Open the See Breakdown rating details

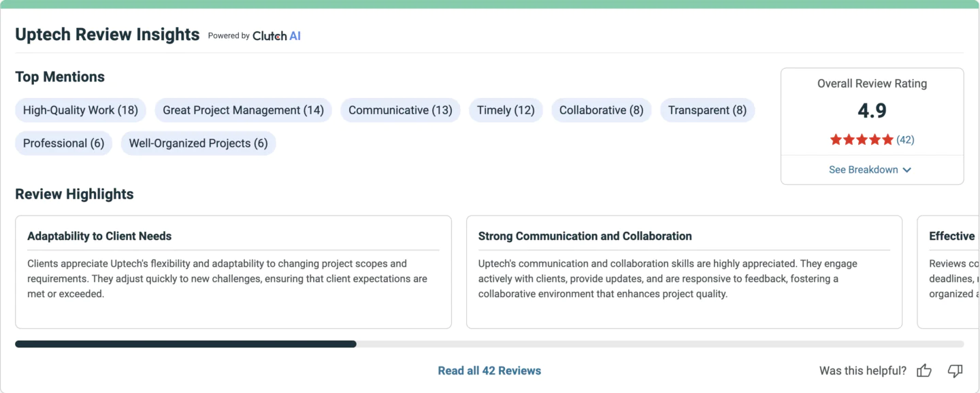(x=870, y=170)
